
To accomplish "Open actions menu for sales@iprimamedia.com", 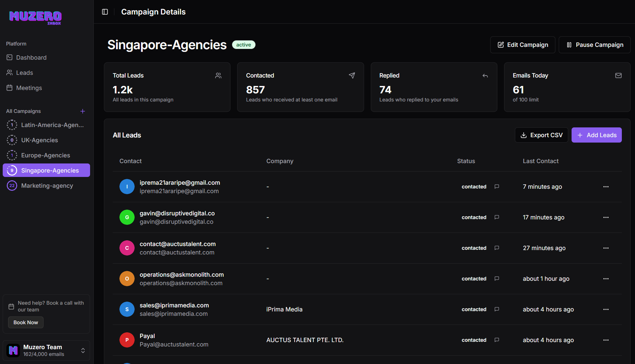I will click(x=606, y=309).
